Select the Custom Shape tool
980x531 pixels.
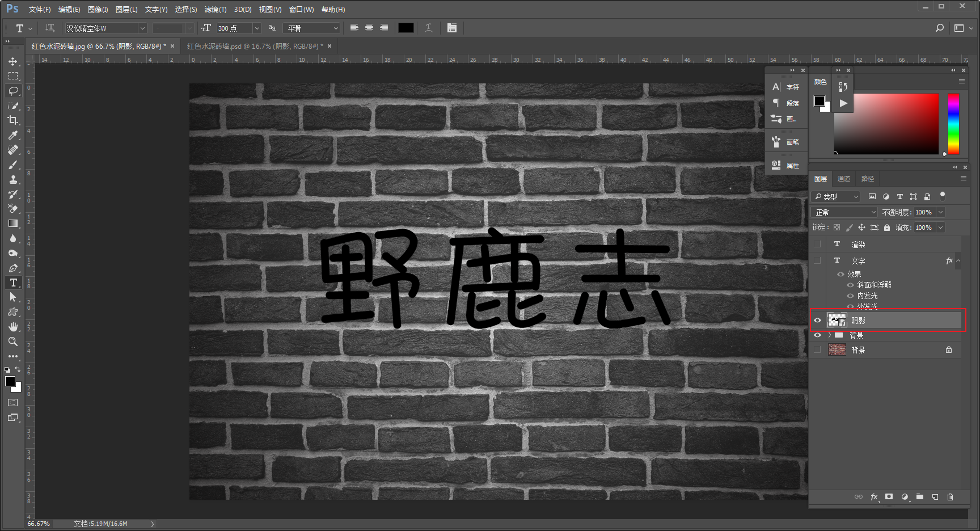13,312
